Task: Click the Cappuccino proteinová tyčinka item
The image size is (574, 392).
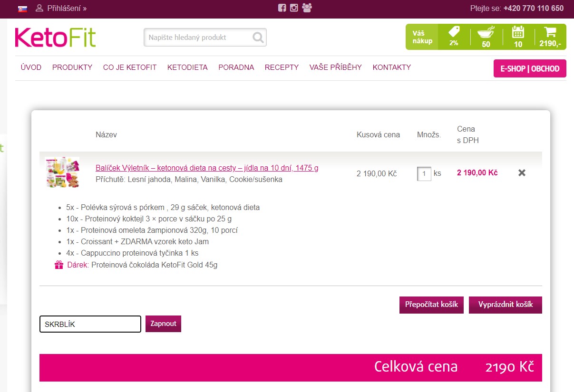Action: point(132,253)
